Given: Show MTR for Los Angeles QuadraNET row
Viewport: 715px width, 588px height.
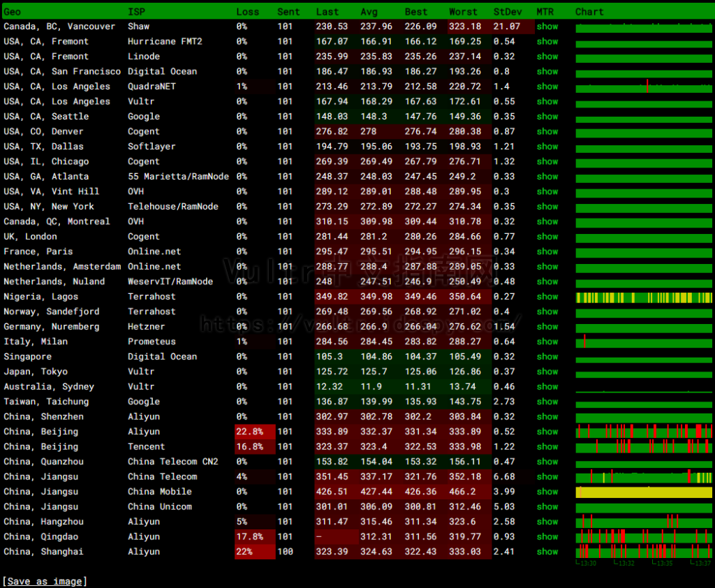Looking at the screenshot, I should [x=547, y=87].
